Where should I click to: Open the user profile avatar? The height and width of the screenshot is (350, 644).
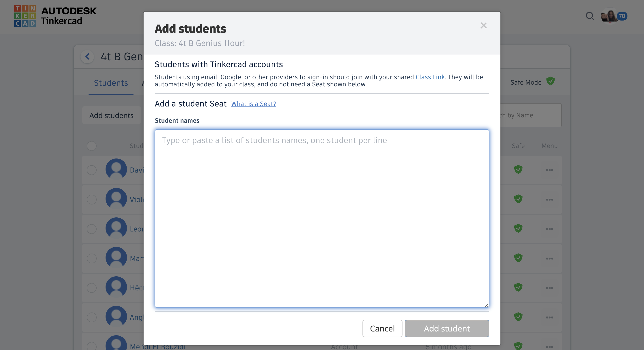click(x=609, y=16)
